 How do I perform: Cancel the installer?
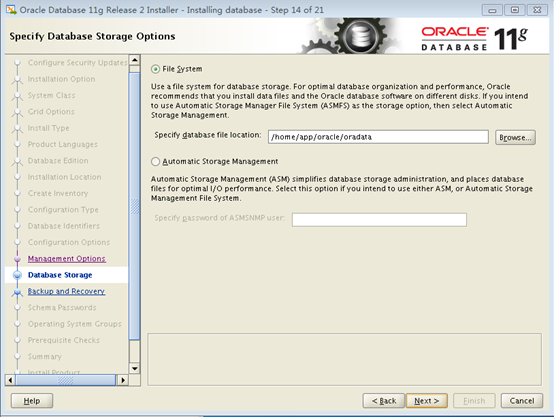tap(521, 401)
